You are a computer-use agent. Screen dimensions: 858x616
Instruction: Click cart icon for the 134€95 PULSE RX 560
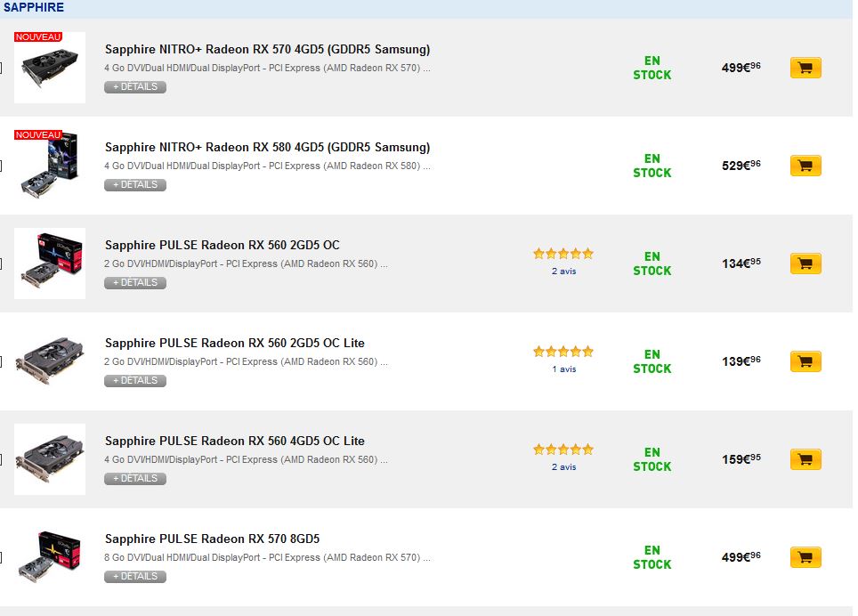tap(805, 263)
